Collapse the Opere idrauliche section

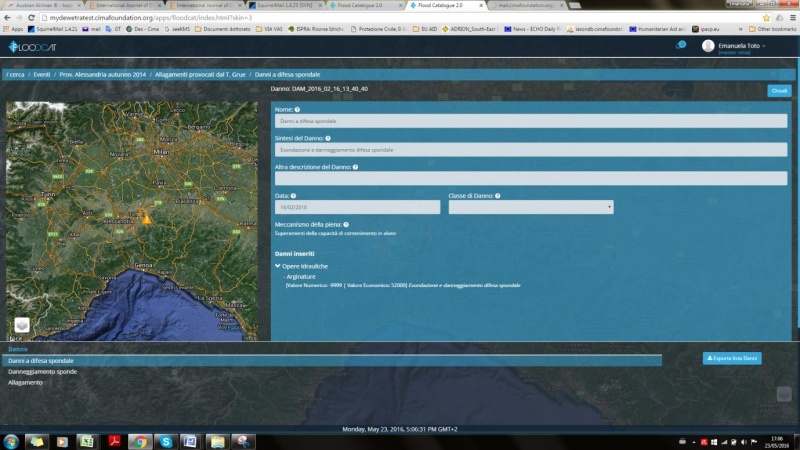(x=301, y=267)
